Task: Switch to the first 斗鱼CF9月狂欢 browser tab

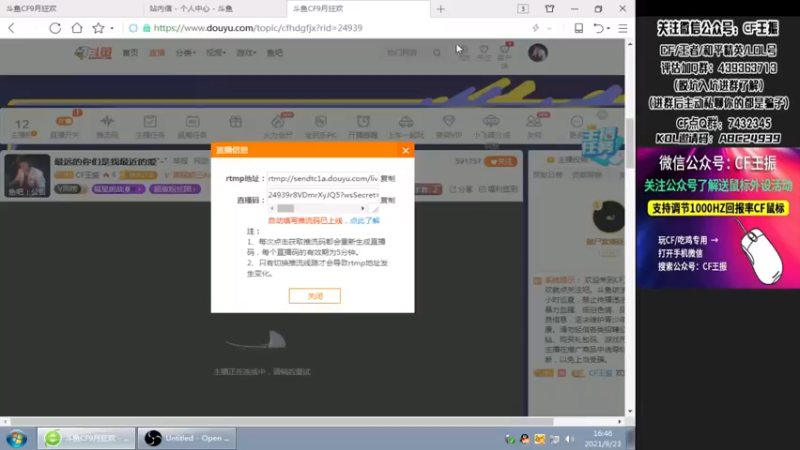Action: 69,9
